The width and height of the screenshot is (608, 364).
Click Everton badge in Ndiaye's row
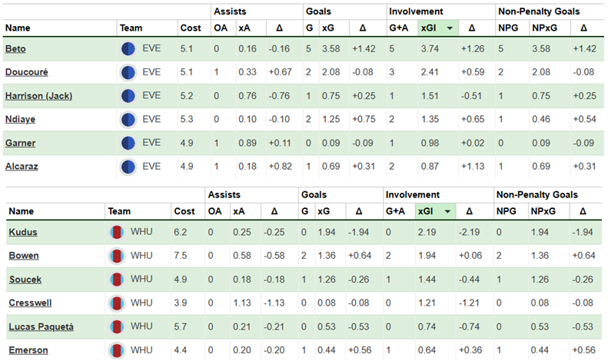[128, 120]
